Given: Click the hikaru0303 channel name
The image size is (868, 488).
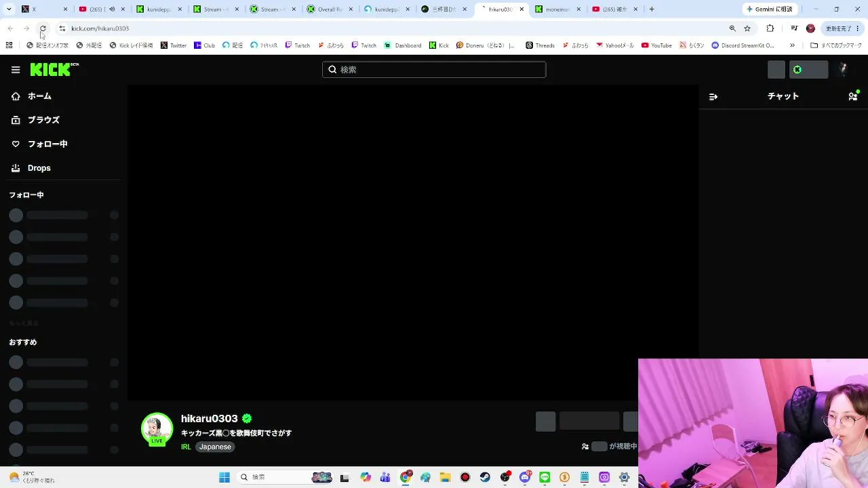Looking at the screenshot, I should [x=209, y=418].
